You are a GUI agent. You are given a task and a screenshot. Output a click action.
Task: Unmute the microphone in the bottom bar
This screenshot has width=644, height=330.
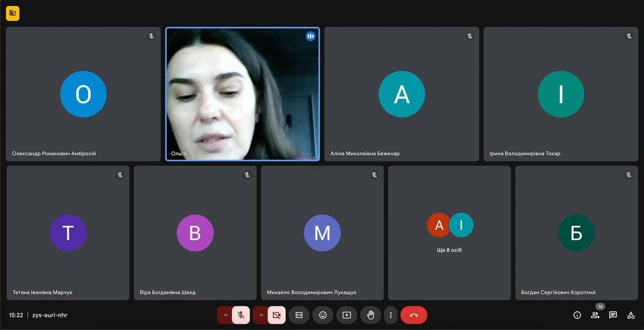click(241, 315)
